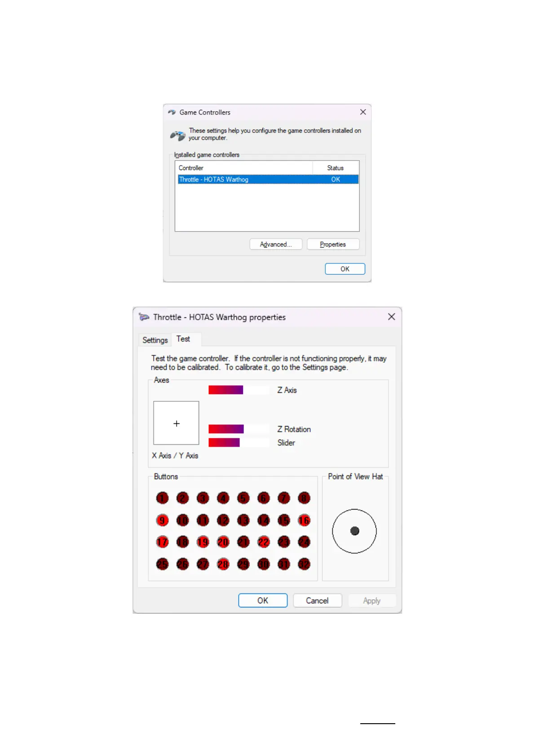This screenshot has height=756, width=535.
Task: Click the Status column header
Action: [336, 168]
